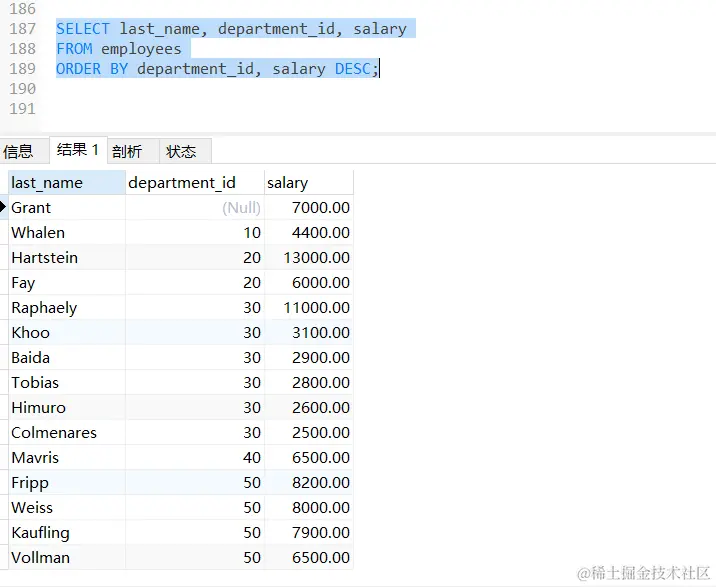716x587 pixels.
Task: Select the Raphaely name cell
Action: coord(67,308)
